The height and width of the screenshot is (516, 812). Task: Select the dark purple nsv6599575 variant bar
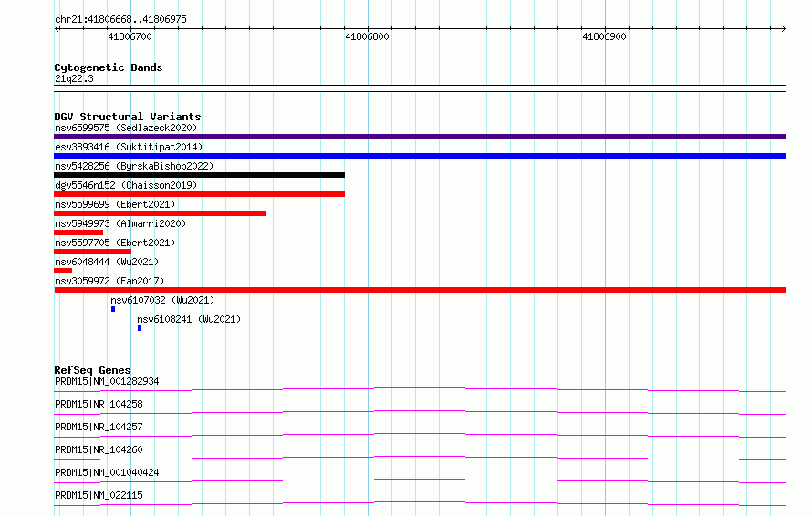click(420, 137)
